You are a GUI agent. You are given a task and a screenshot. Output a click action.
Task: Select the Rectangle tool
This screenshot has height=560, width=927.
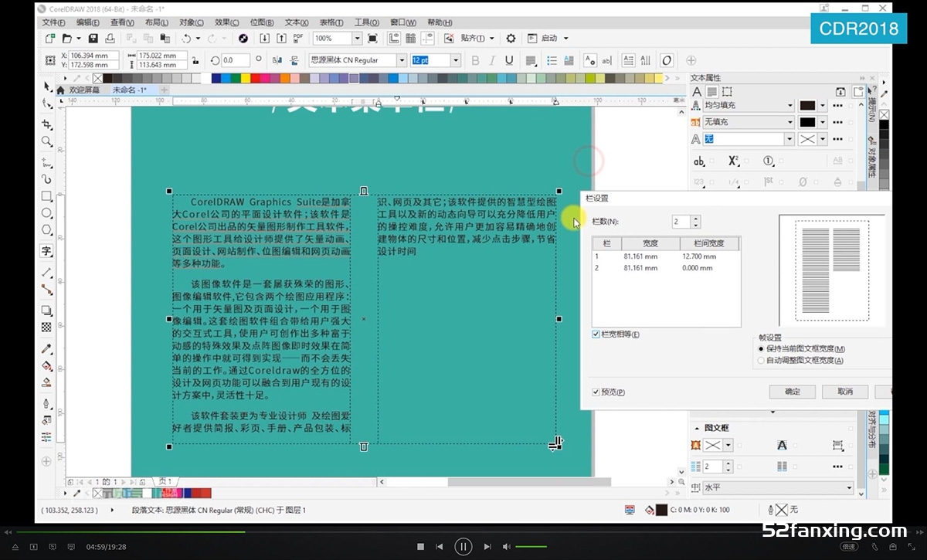pos(47,196)
